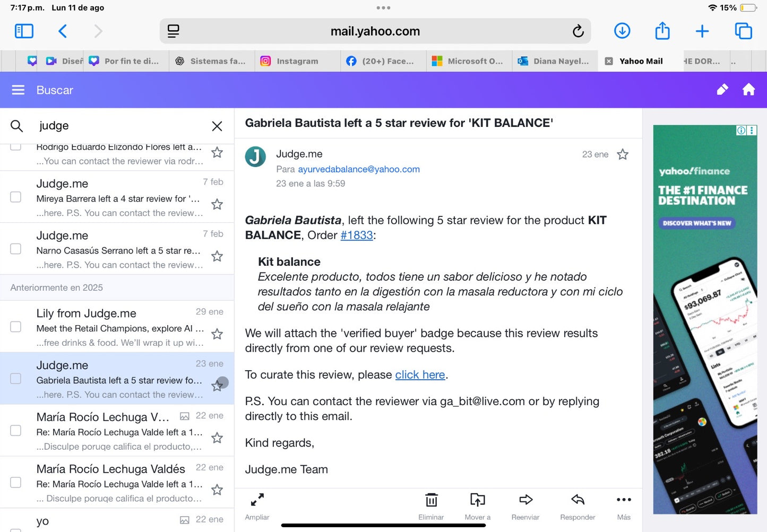Switch to Diana Nayel... tab

(x=555, y=61)
